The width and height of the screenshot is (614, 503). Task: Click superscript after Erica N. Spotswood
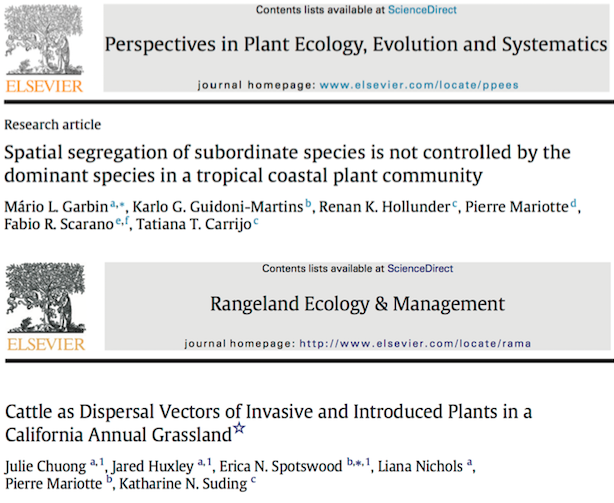359,463
